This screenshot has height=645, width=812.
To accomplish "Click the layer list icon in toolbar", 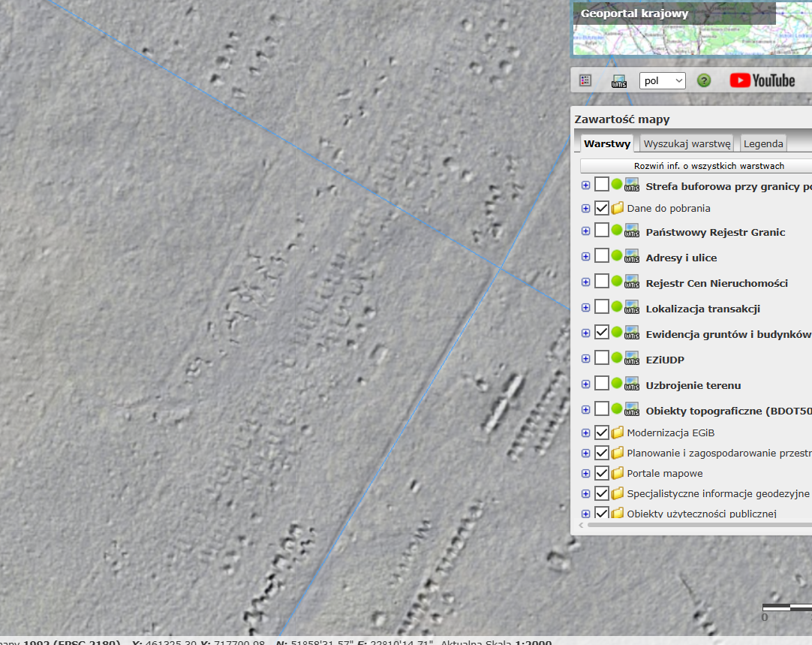I will pos(586,80).
